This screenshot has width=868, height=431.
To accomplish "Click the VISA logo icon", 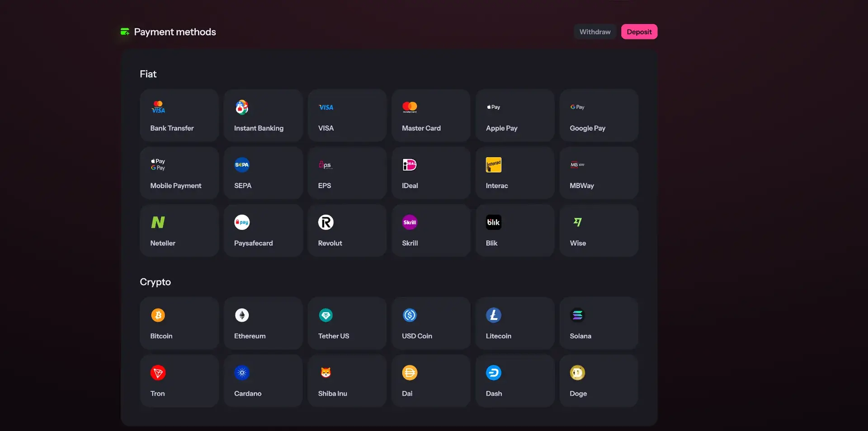I will [326, 107].
